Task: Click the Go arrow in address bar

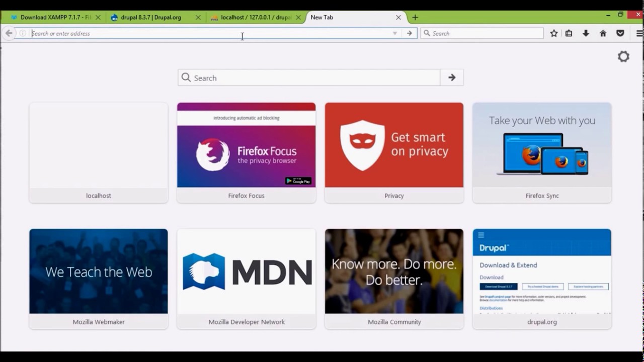Action: (410, 33)
